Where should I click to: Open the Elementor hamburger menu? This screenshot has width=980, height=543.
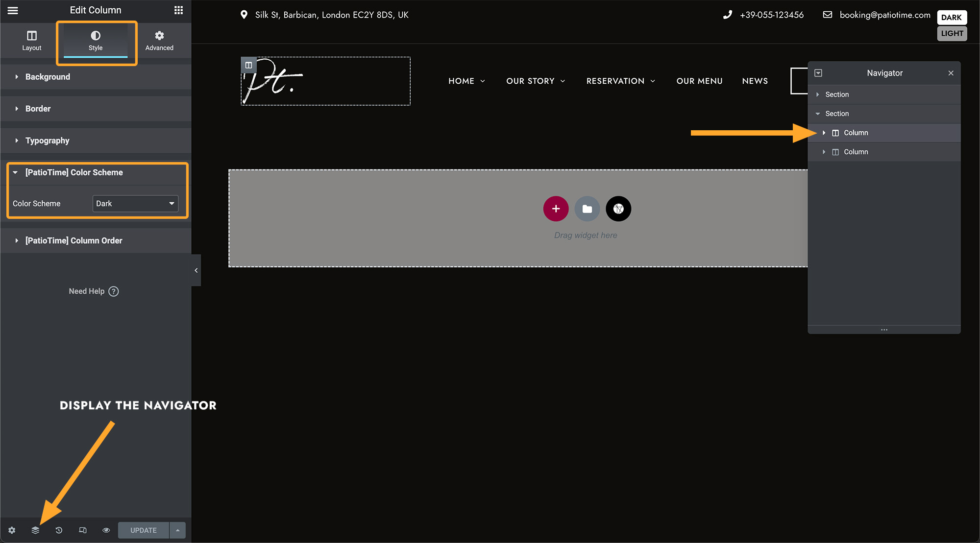pos(13,10)
